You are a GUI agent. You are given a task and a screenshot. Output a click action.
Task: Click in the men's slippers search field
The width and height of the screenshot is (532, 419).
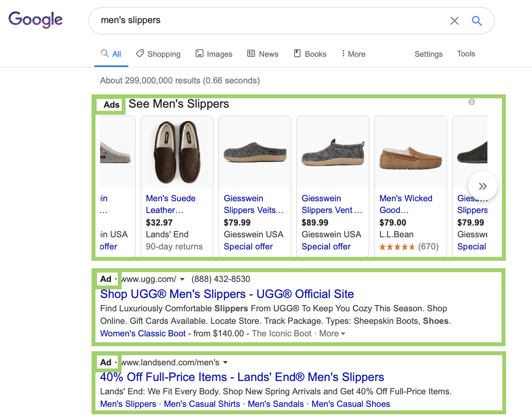(266, 20)
